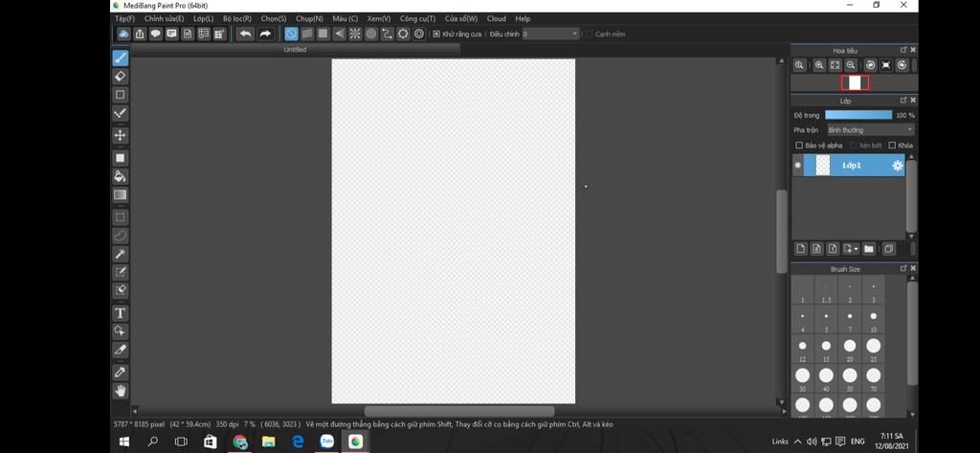Click the canvas horizontal scrollbar

(x=458, y=411)
